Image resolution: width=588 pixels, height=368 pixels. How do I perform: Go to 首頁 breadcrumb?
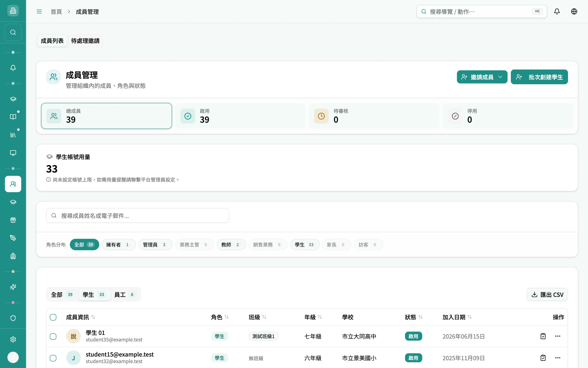[56, 12]
